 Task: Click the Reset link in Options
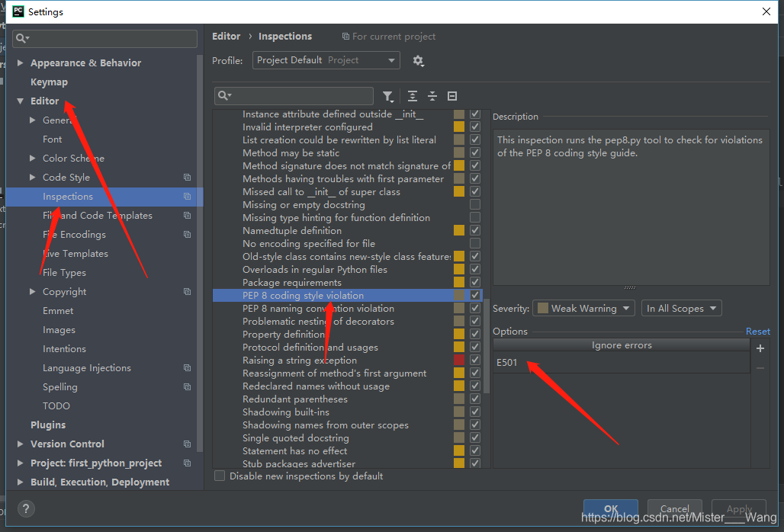coord(757,331)
